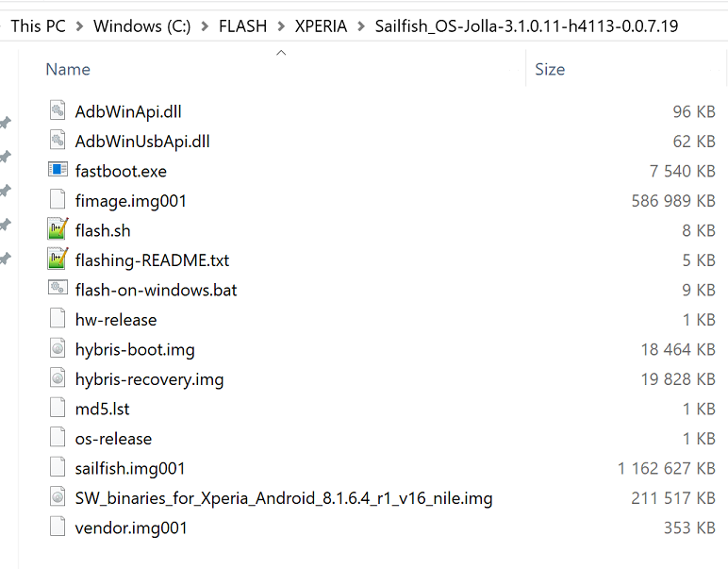Click the AdbWinUsbApi.dll file icon

(58, 142)
